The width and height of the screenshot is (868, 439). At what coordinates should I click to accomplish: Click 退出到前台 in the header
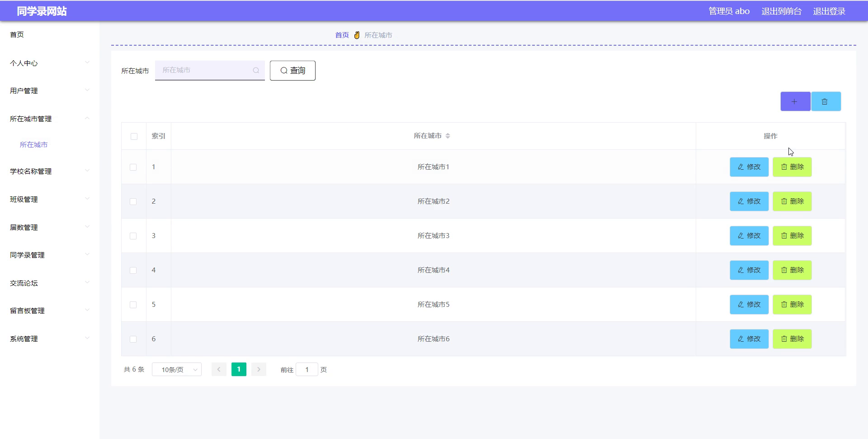tap(781, 11)
